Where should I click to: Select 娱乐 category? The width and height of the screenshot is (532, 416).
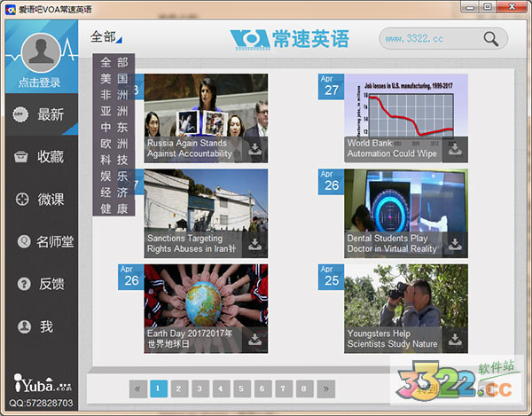[114, 177]
